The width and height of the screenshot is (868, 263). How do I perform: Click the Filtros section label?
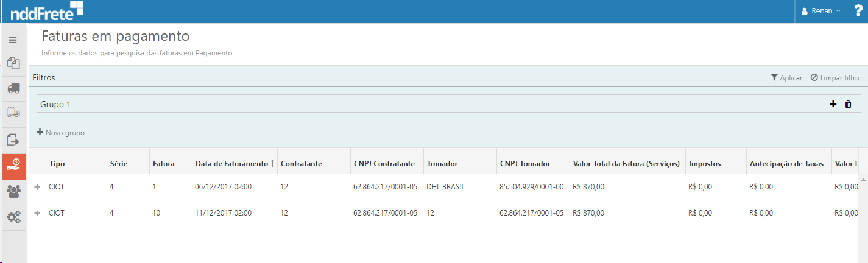click(x=44, y=78)
